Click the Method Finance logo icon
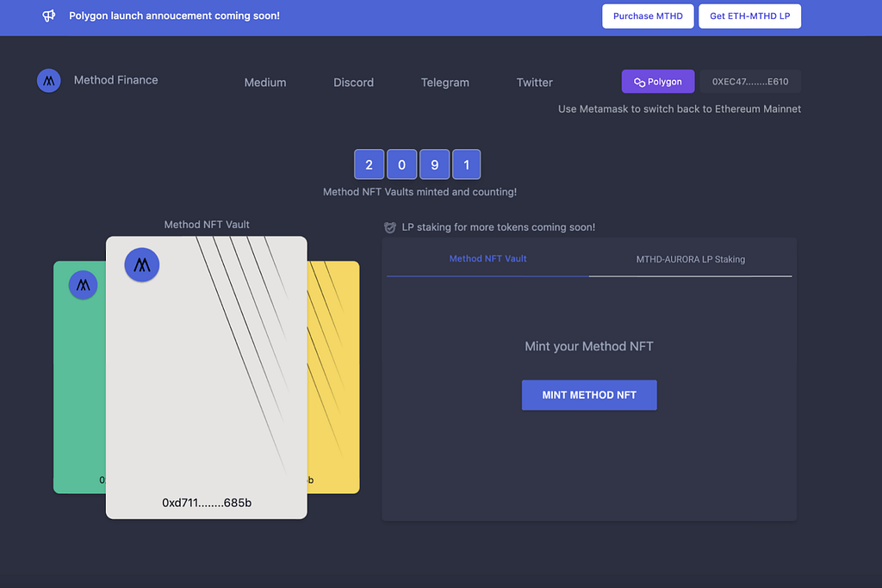Image resolution: width=882 pixels, height=588 pixels. (49, 81)
